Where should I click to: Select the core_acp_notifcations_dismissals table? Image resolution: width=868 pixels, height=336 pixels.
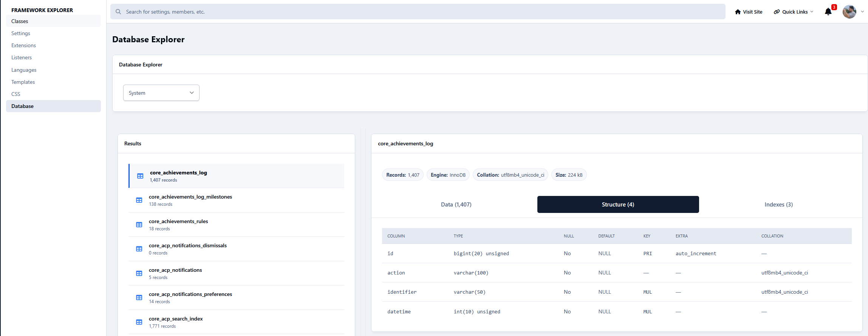click(236, 249)
